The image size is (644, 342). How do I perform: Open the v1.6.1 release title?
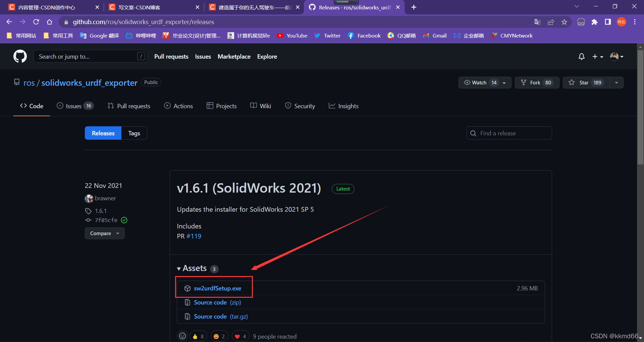click(249, 188)
